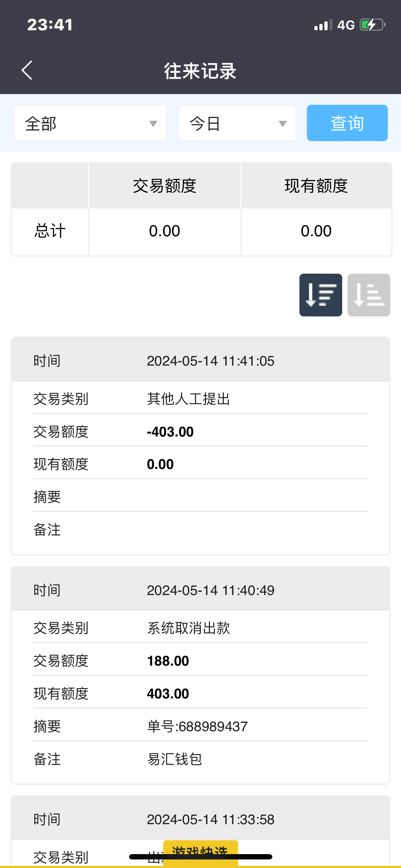Viewport: 401px width, 868px height.
Task: Tap the 现有额度 column header
Action: tap(316, 186)
